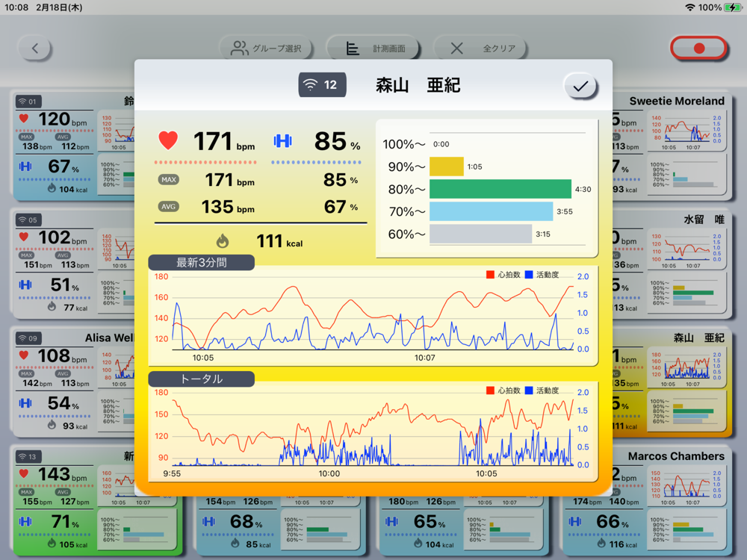Select the トータル chart header
Viewport: 747px width, 560px height.
[201, 379]
